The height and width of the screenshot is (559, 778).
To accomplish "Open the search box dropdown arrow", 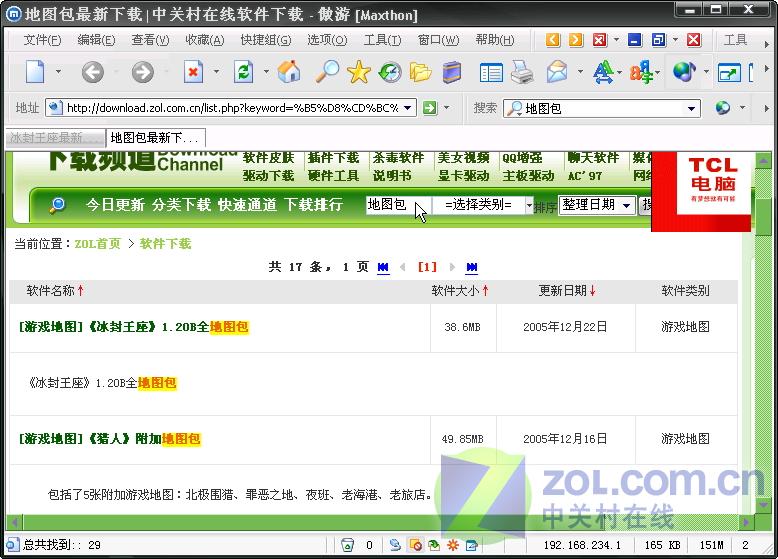I will (x=691, y=109).
